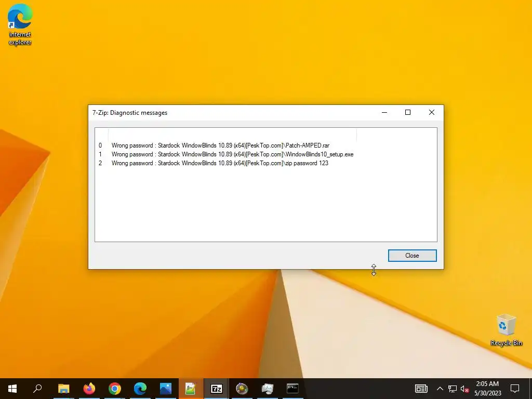Open the Recycle Bin desktop icon
This screenshot has width=532, height=399.
tap(506, 330)
